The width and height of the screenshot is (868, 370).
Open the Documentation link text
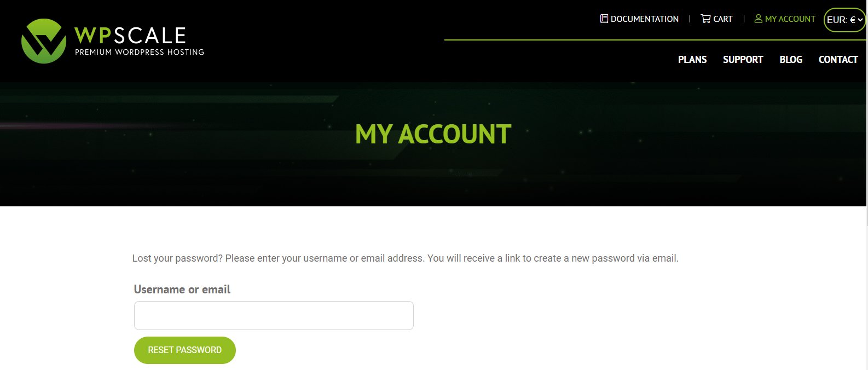point(644,19)
